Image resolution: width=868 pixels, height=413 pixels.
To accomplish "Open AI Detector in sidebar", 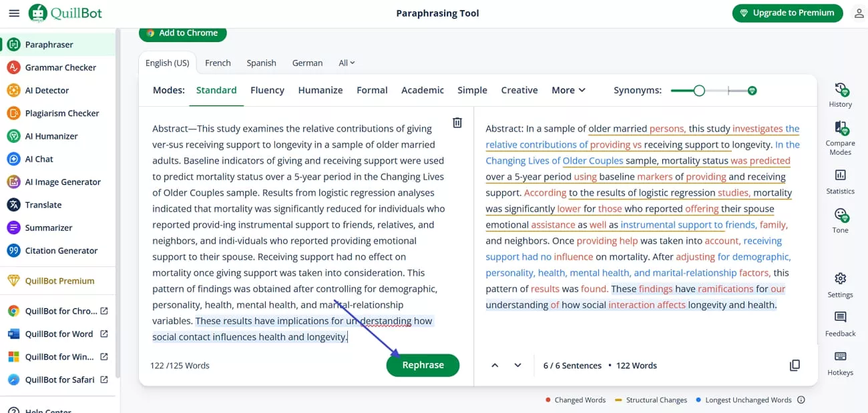I will [47, 90].
